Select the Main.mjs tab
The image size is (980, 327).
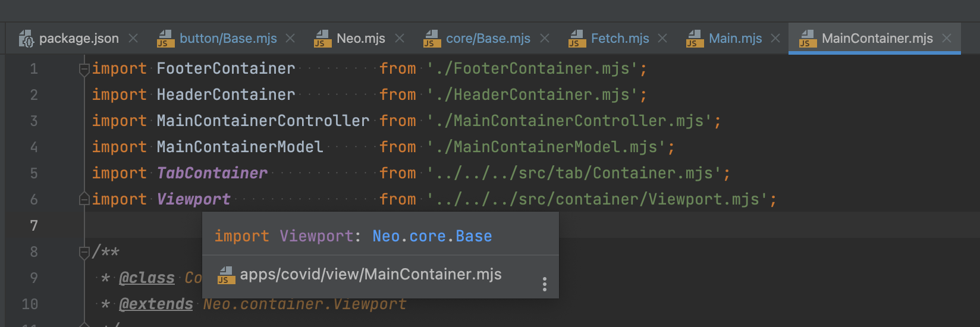point(735,39)
